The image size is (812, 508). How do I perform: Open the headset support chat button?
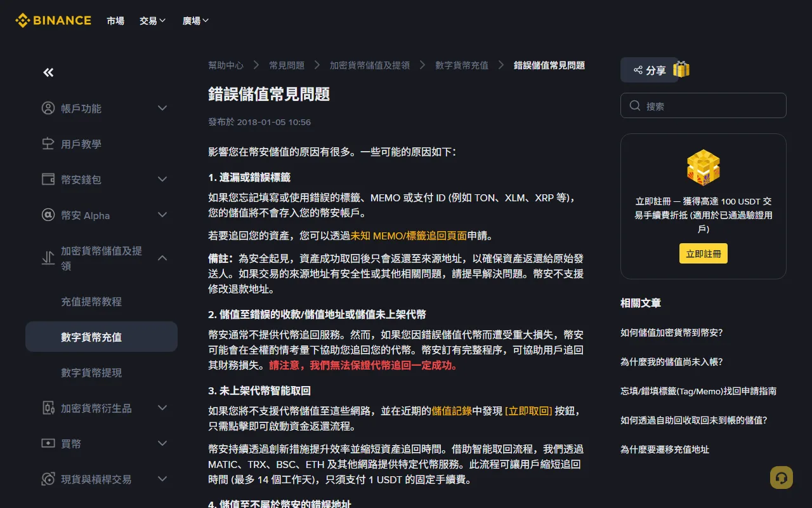point(782,478)
